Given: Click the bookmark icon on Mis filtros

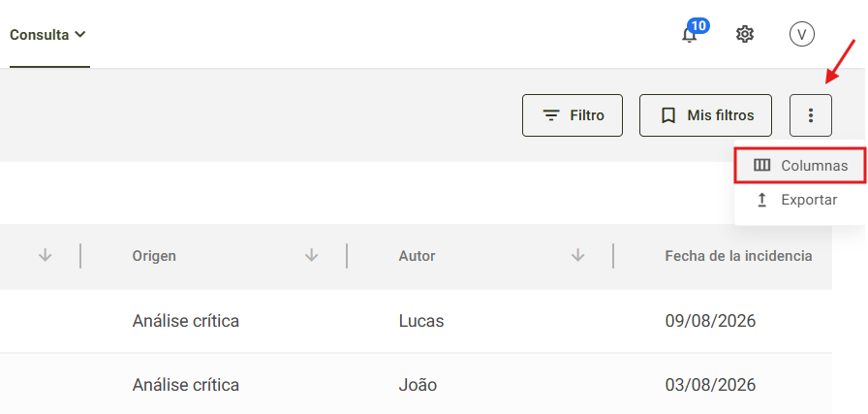Looking at the screenshot, I should click(x=668, y=115).
